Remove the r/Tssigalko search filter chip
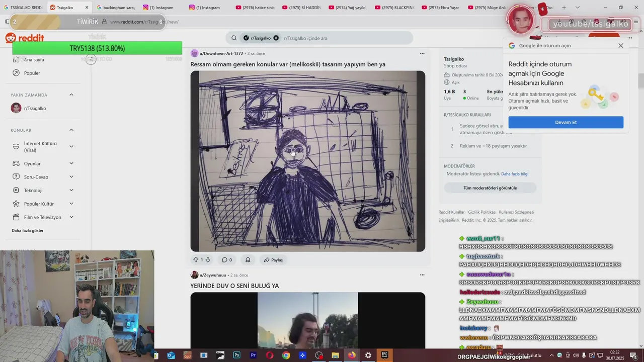The width and height of the screenshot is (644, 362). point(276,38)
